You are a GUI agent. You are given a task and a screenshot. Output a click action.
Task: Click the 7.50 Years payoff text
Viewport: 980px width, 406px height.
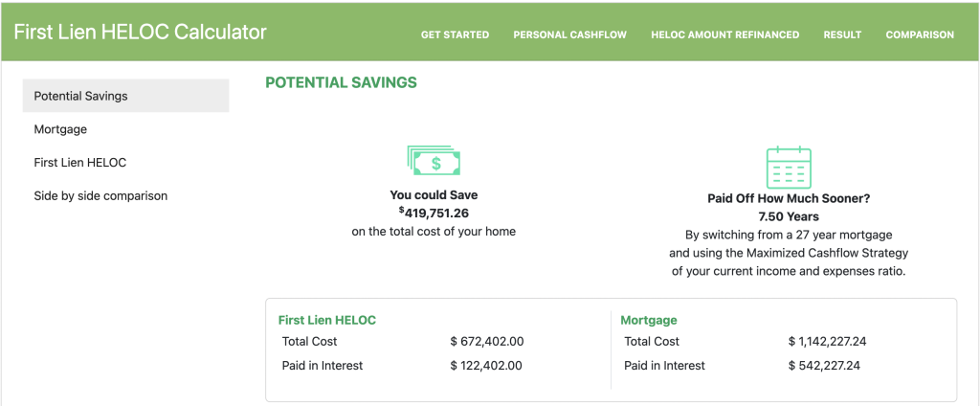pyautogui.click(x=788, y=216)
